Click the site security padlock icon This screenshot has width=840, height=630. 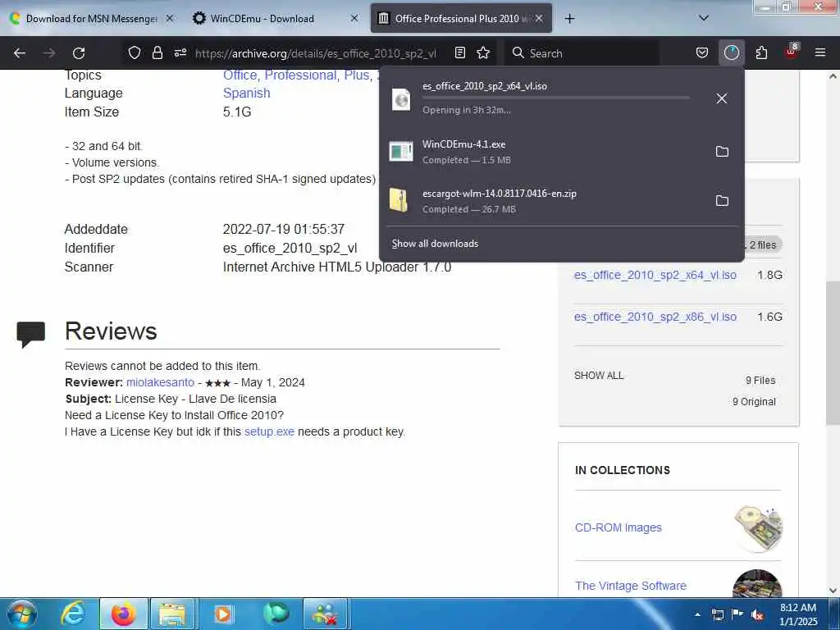[157, 52]
